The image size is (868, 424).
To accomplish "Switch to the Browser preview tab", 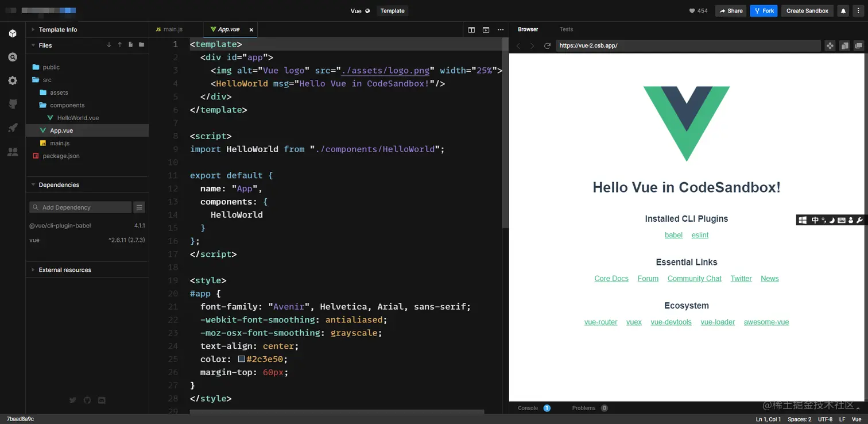I will 528,29.
